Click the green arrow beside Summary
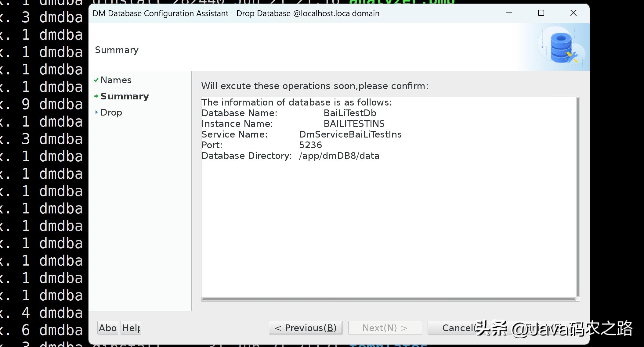644x347 pixels. [96, 96]
